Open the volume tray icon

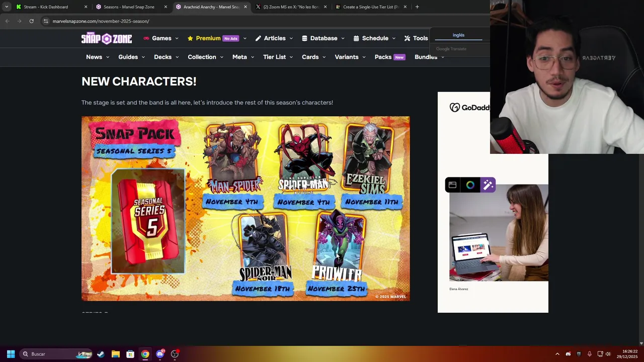(x=608, y=354)
